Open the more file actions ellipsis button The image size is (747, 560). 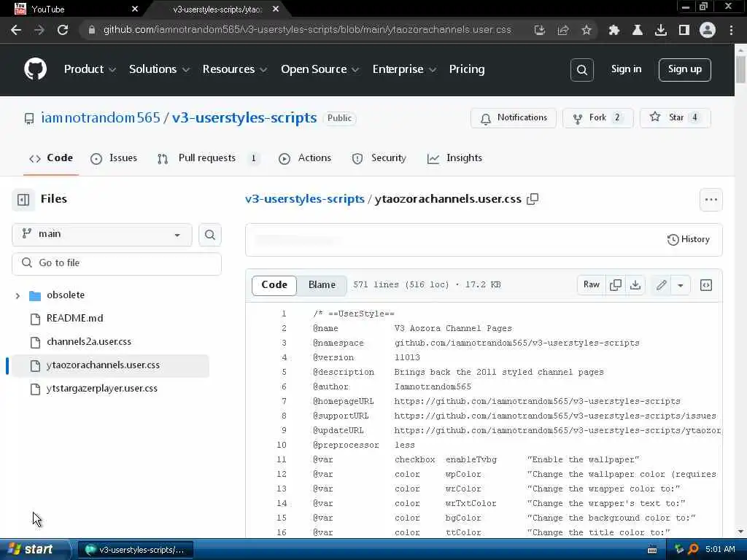tap(711, 200)
